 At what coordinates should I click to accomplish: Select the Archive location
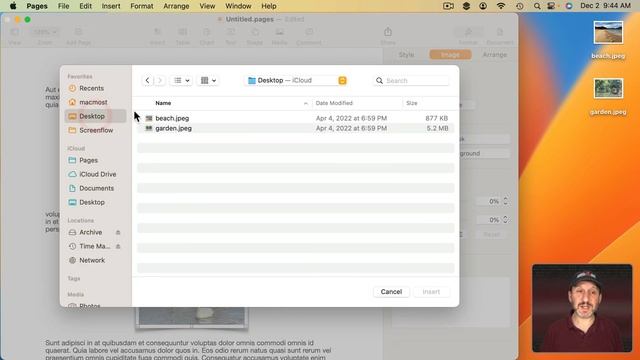91,232
